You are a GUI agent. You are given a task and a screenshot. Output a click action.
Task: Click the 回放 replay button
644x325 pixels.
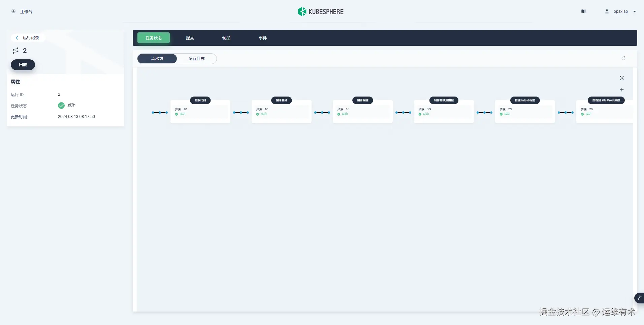point(23,64)
